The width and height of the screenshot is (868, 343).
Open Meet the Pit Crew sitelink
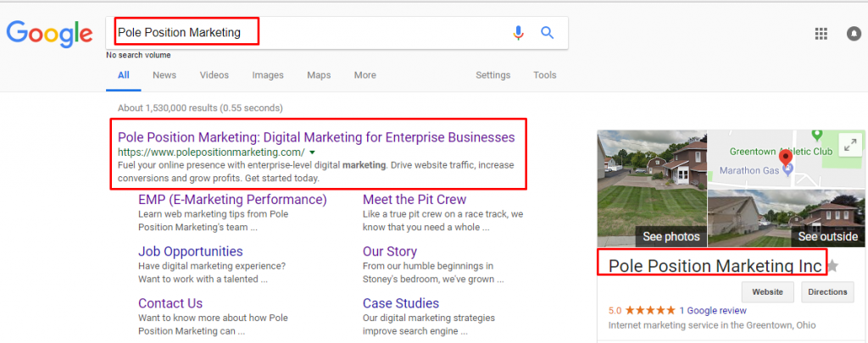[415, 199]
